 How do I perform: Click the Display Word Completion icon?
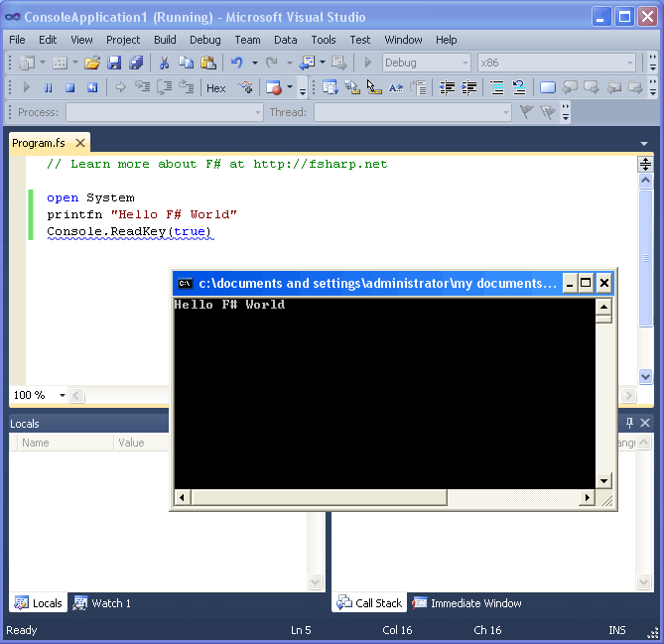click(395, 87)
